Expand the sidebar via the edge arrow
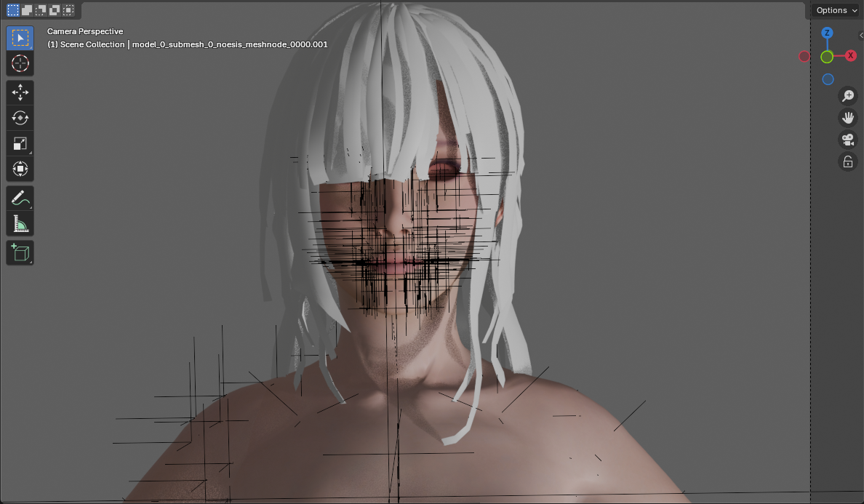Viewport: 864px width, 504px height. click(861, 35)
